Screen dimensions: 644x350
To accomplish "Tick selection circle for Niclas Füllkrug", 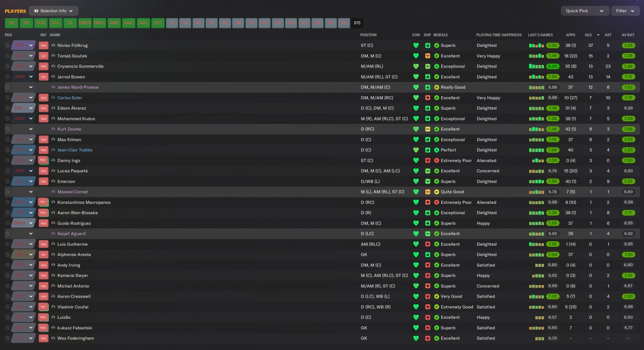I will (7, 45).
